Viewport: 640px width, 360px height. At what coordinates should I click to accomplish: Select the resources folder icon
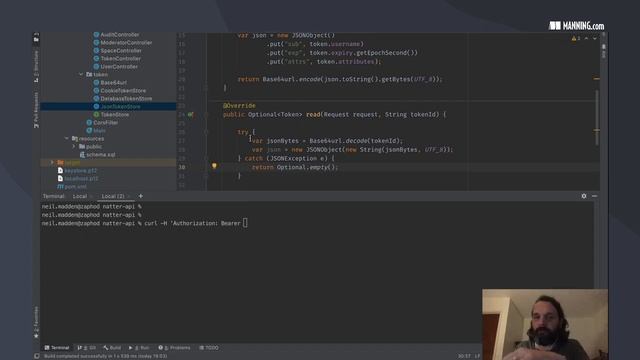75,138
